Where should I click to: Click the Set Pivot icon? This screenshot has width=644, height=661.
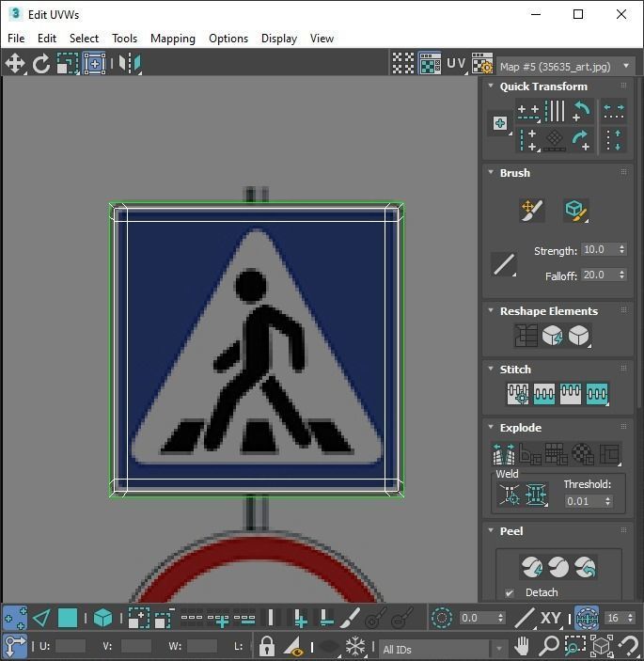click(500, 123)
